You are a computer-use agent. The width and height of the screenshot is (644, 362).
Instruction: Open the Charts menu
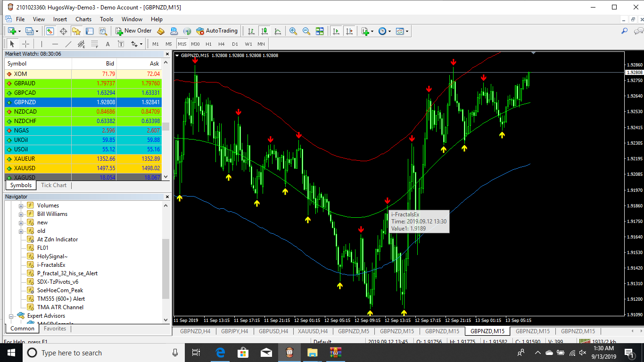click(x=83, y=19)
